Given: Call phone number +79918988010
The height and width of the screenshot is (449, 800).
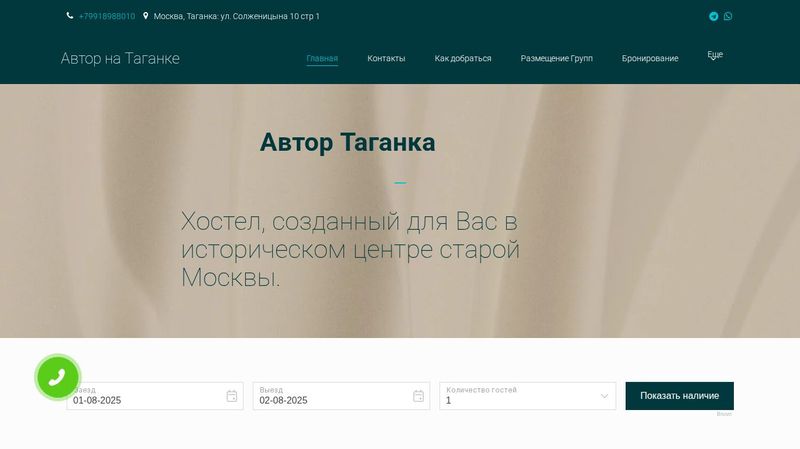Looking at the screenshot, I should [x=107, y=16].
